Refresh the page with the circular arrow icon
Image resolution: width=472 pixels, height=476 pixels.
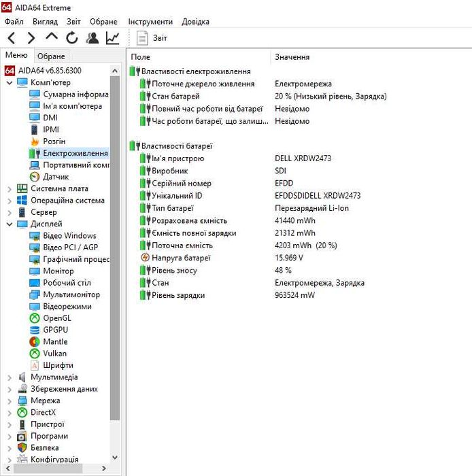(x=72, y=38)
